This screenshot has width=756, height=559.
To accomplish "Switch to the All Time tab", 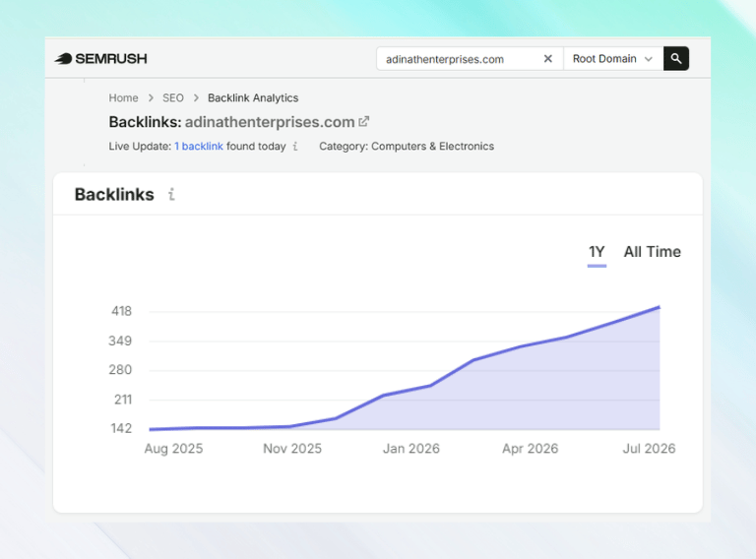I will pyautogui.click(x=653, y=252).
